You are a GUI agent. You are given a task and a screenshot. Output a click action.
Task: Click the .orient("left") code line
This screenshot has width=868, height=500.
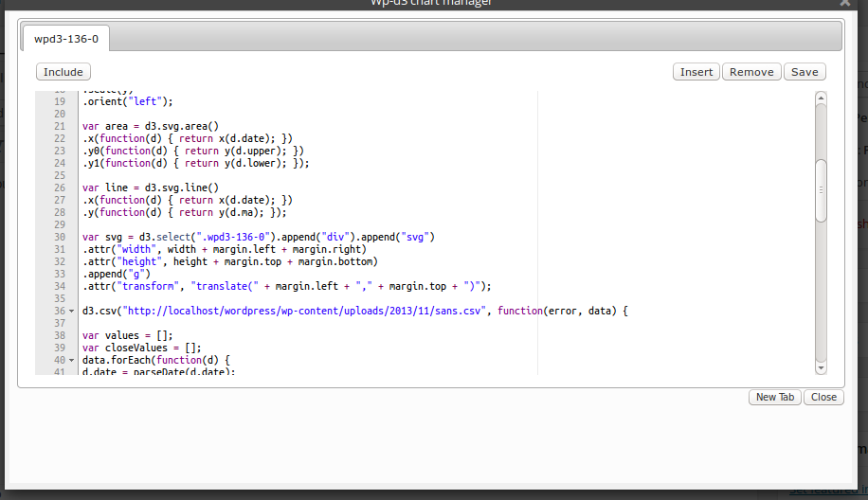coord(128,101)
